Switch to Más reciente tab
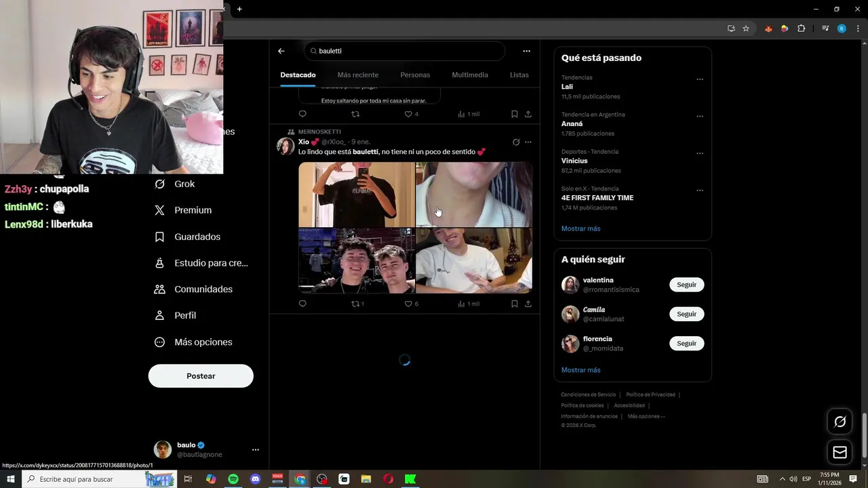The image size is (868, 488). tap(358, 75)
